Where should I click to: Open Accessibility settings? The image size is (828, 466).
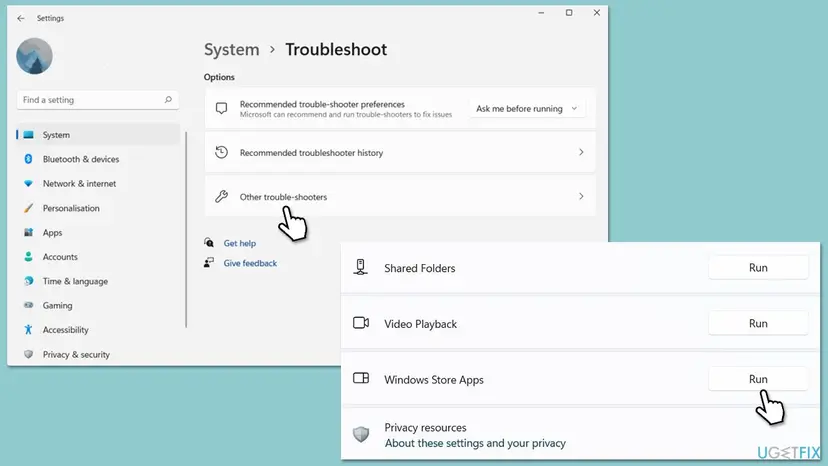point(65,330)
